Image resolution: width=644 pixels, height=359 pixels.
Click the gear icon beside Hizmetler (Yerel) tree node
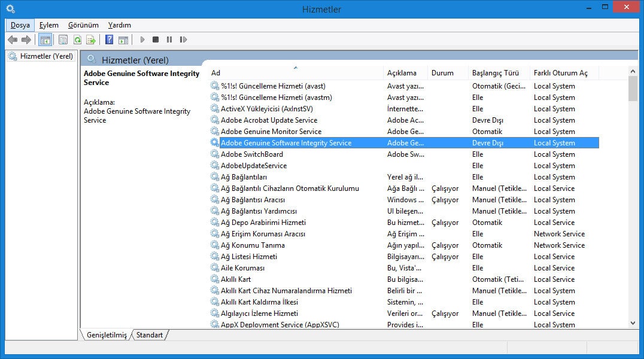[x=13, y=56]
